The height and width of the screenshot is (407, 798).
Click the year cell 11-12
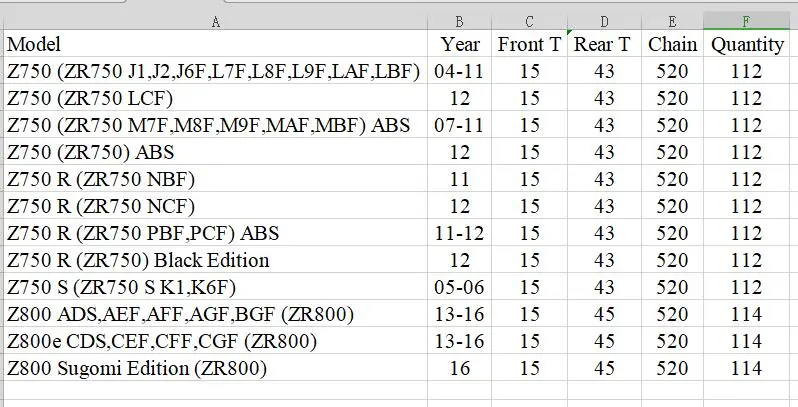pyautogui.click(x=460, y=233)
